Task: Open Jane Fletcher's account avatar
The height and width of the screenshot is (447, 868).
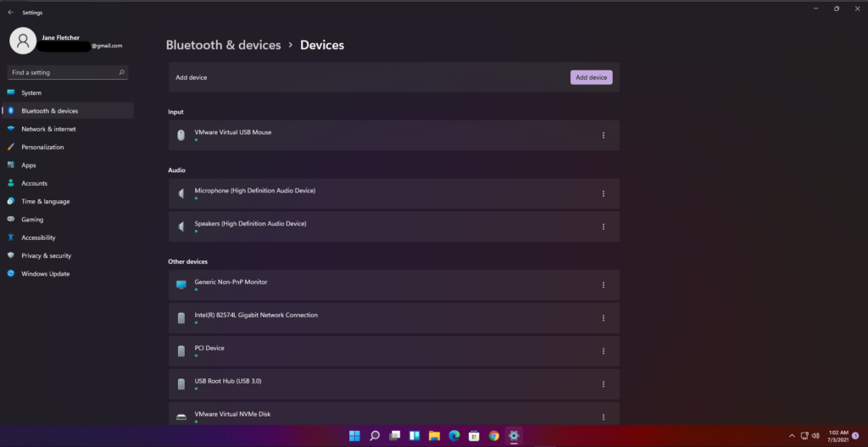Action: click(23, 41)
